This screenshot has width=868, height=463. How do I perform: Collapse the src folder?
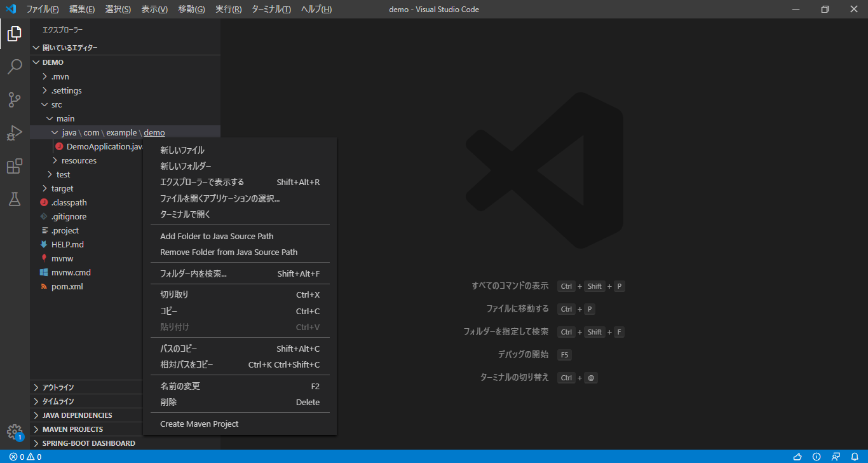tap(44, 104)
